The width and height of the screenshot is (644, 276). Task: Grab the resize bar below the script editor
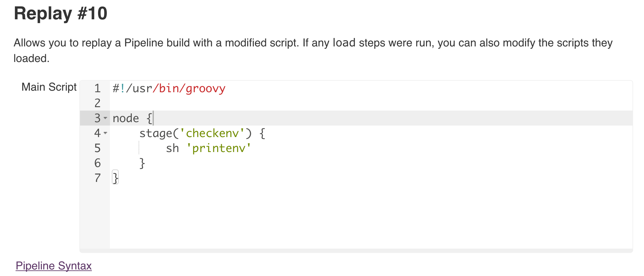point(356,250)
